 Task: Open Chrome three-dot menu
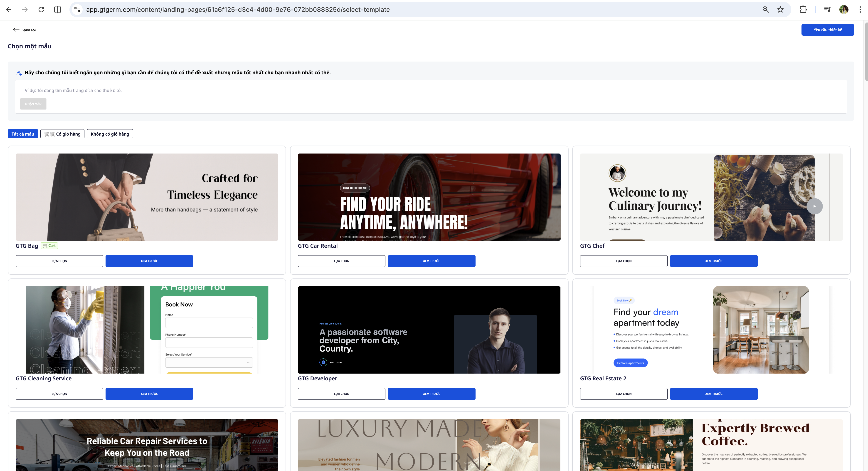tap(860, 10)
